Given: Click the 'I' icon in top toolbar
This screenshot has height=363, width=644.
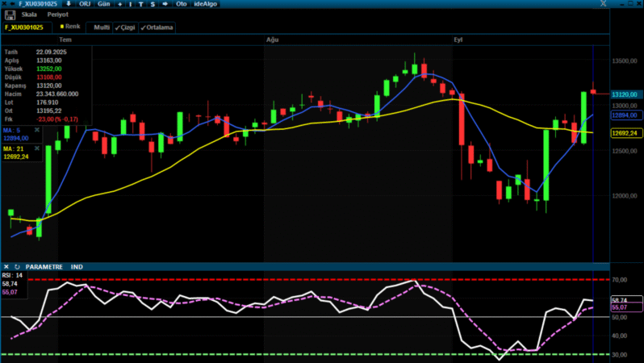Looking at the screenshot, I should 131,4.
